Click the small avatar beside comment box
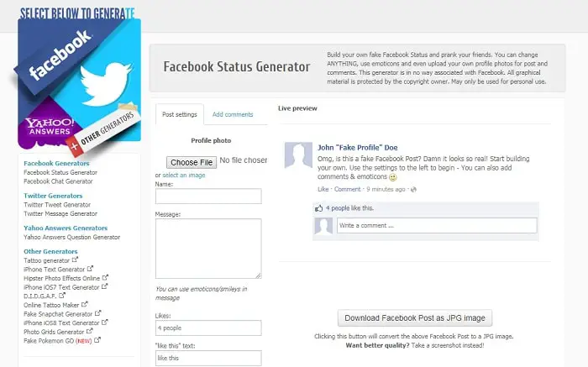The width and height of the screenshot is (588, 367). pyautogui.click(x=323, y=226)
